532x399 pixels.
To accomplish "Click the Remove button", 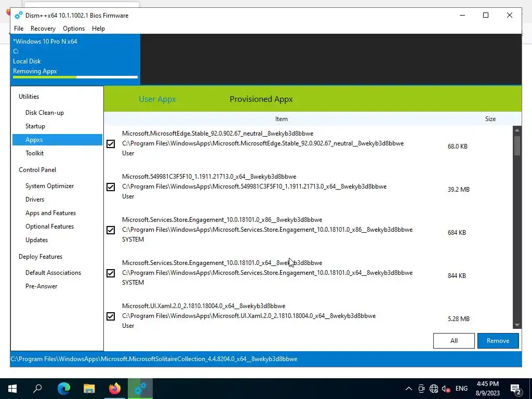I will point(498,341).
